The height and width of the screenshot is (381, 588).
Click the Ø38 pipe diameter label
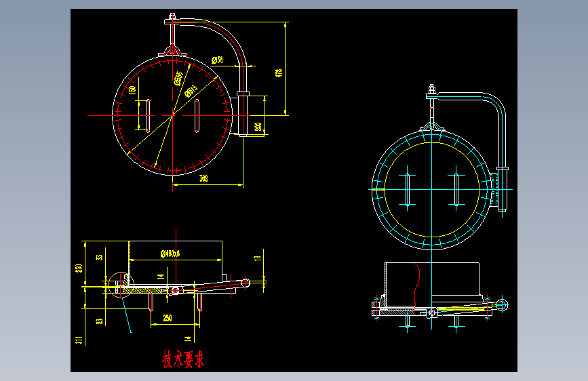(217, 60)
